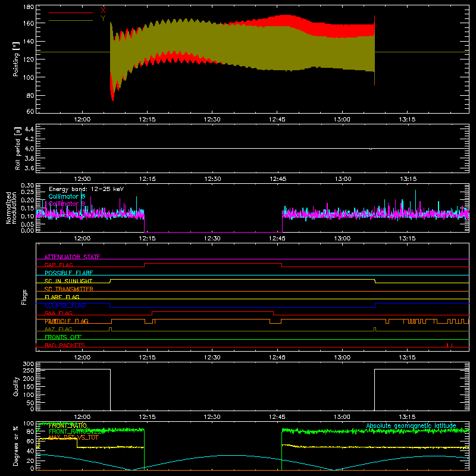The width and height of the screenshot is (476, 476).
Task: Click the orange PARTICLE_FLAG label
Action: [x=67, y=321]
